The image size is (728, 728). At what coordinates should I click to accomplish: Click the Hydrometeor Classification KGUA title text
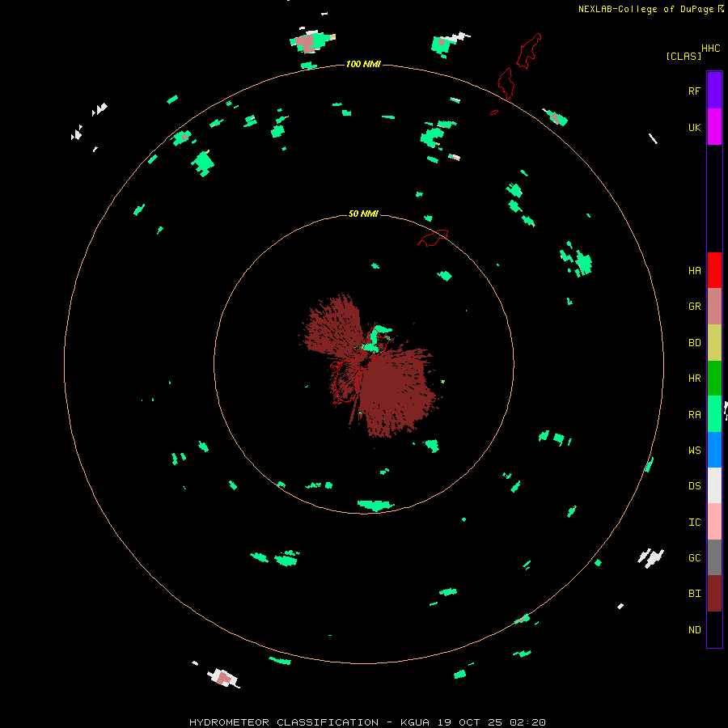[367, 722]
